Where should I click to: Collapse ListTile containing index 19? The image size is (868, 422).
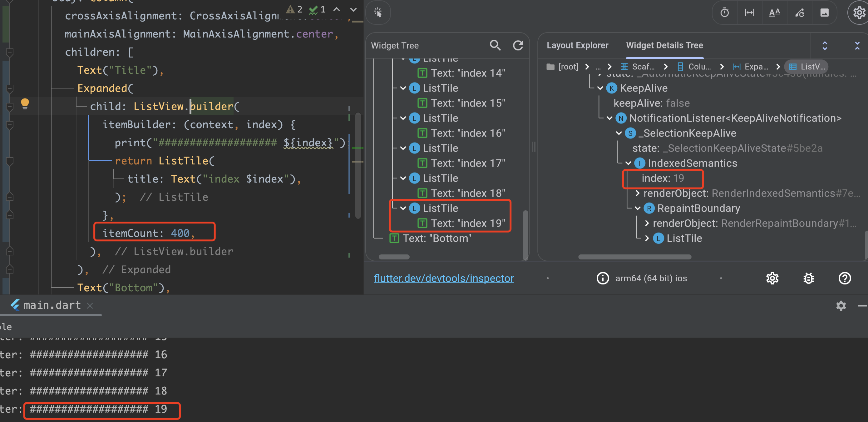[403, 208]
